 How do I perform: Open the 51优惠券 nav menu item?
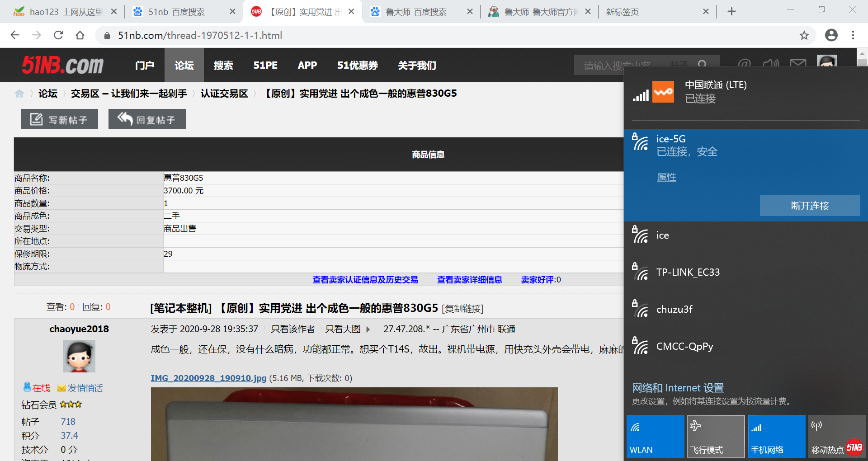(x=358, y=65)
